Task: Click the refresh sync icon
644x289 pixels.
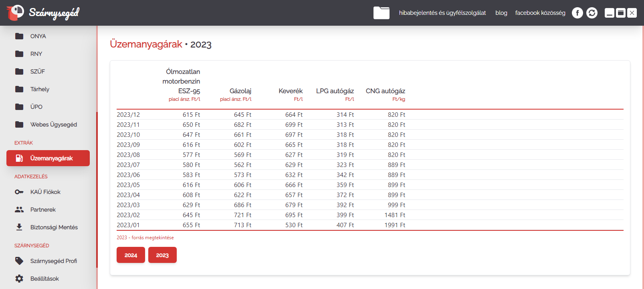Action: [592, 13]
